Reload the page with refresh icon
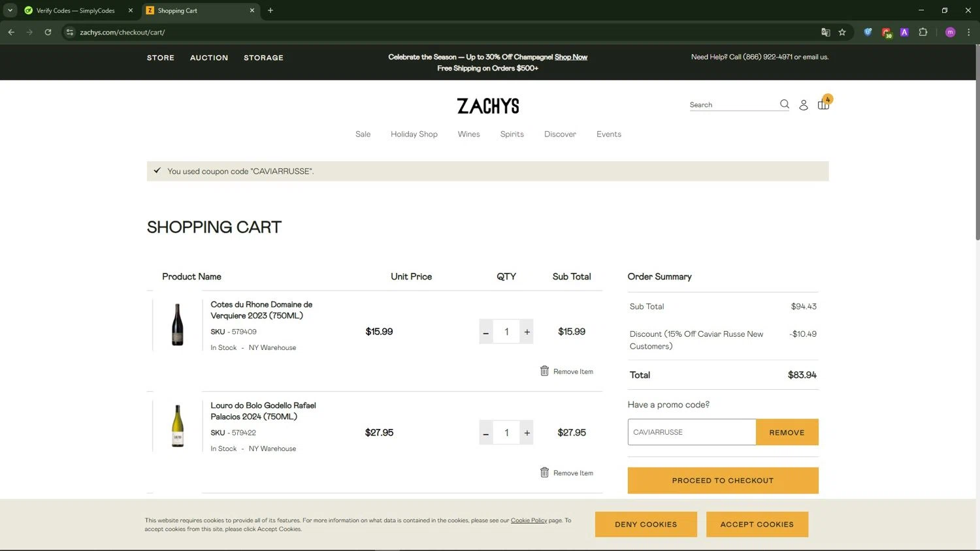Screen dimensions: 980x551 (48, 32)
